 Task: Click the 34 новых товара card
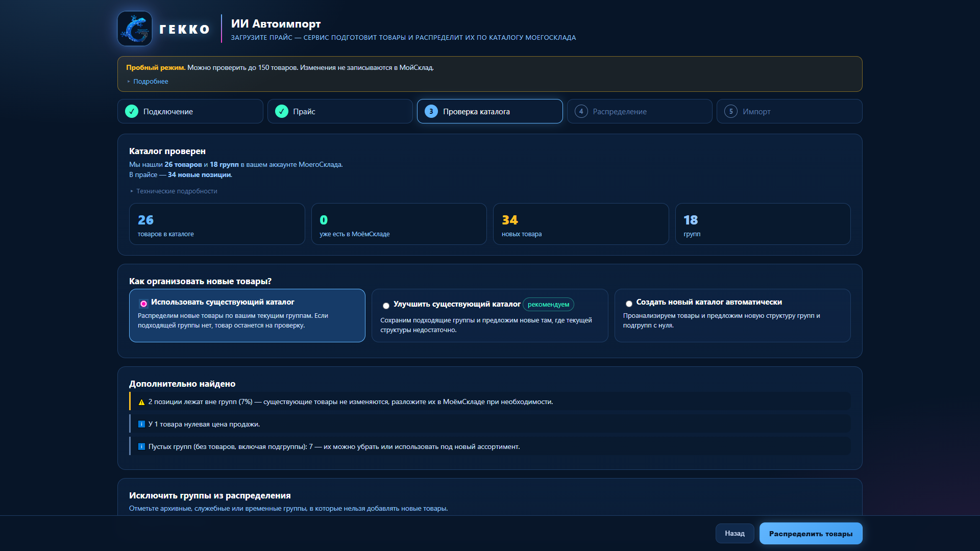[581, 224]
